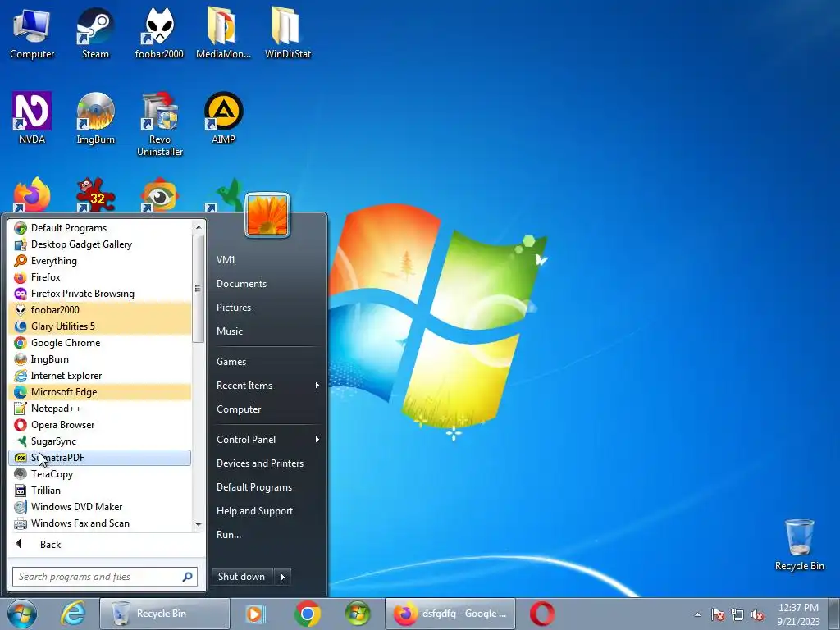This screenshot has height=630, width=840.
Task: Focus the Search programs and files box
Action: (105, 577)
